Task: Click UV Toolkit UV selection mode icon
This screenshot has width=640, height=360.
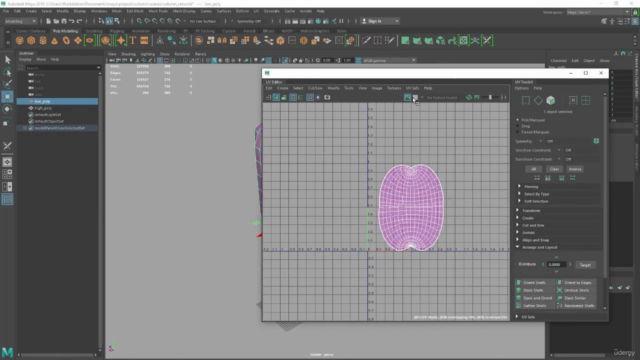Action: [x=526, y=100]
